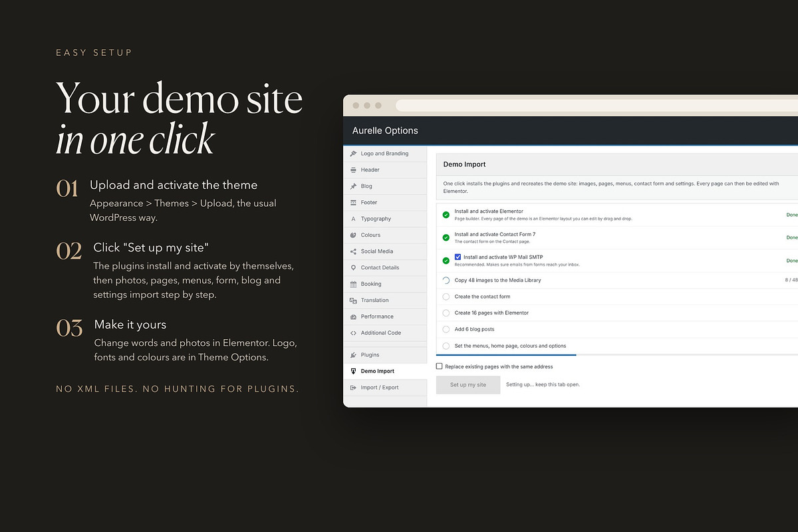Uncheck Install and activate WP Mail SMTP checkbox

[458, 257]
